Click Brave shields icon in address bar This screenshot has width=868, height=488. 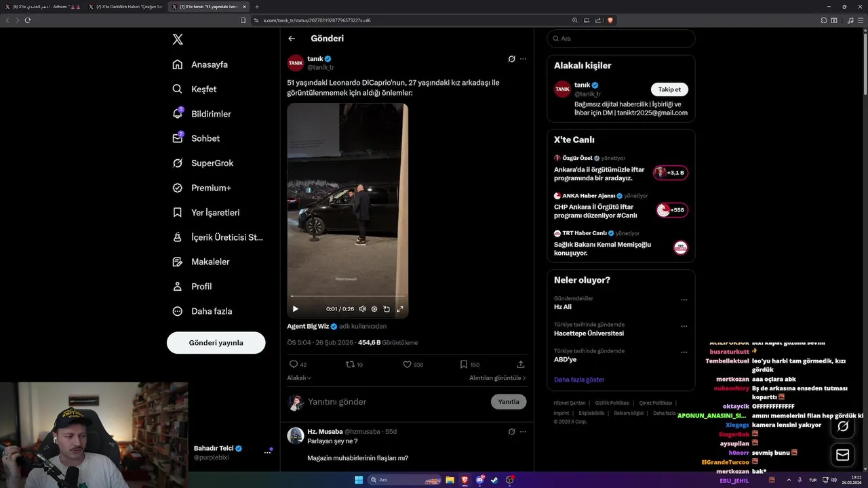[x=610, y=20]
